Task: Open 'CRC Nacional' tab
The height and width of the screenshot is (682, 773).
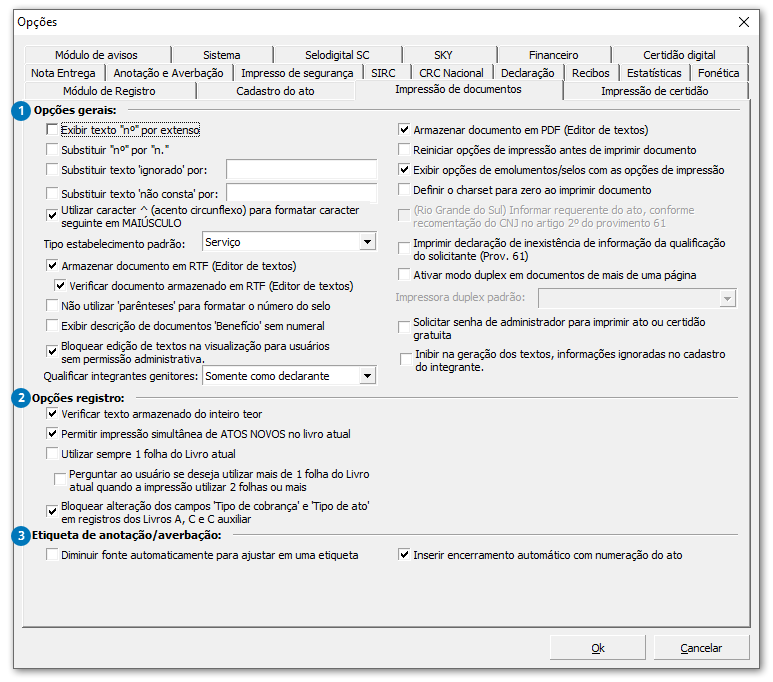Action: tap(452, 73)
